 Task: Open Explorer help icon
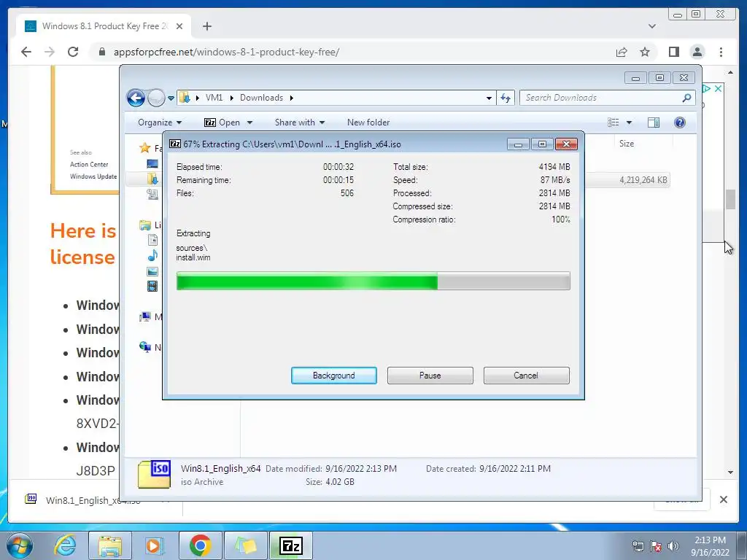point(680,122)
